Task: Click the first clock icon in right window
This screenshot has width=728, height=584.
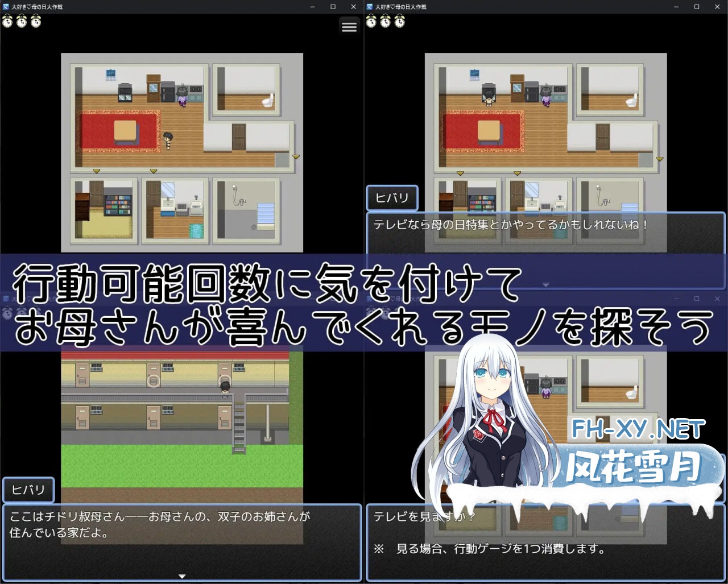Action: tap(371, 22)
